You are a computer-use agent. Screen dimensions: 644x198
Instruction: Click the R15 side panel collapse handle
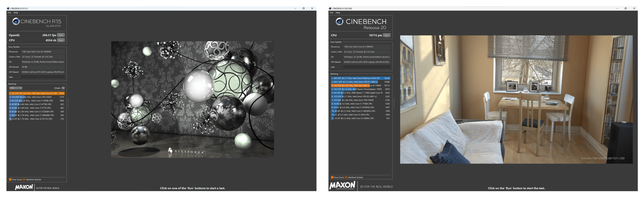[68, 103]
